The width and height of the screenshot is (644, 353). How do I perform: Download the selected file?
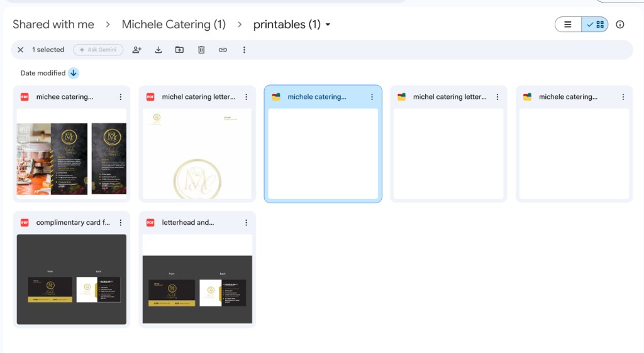click(x=158, y=50)
